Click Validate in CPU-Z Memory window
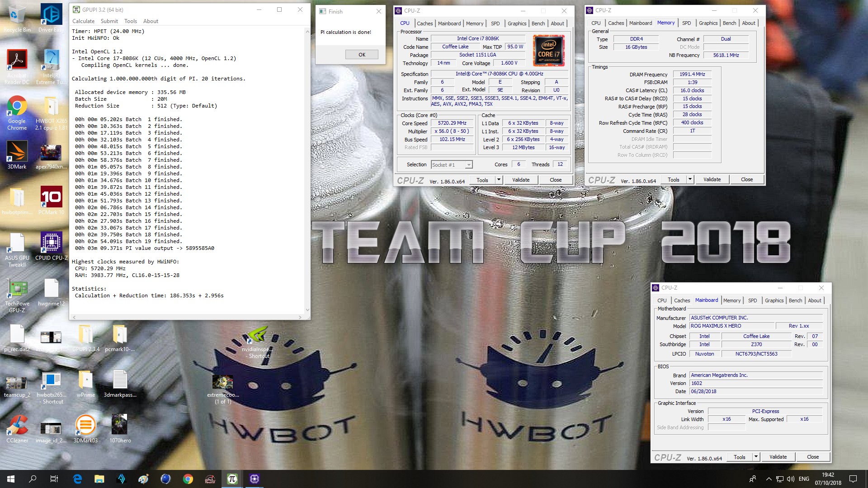Image resolution: width=868 pixels, height=488 pixels. coord(712,179)
